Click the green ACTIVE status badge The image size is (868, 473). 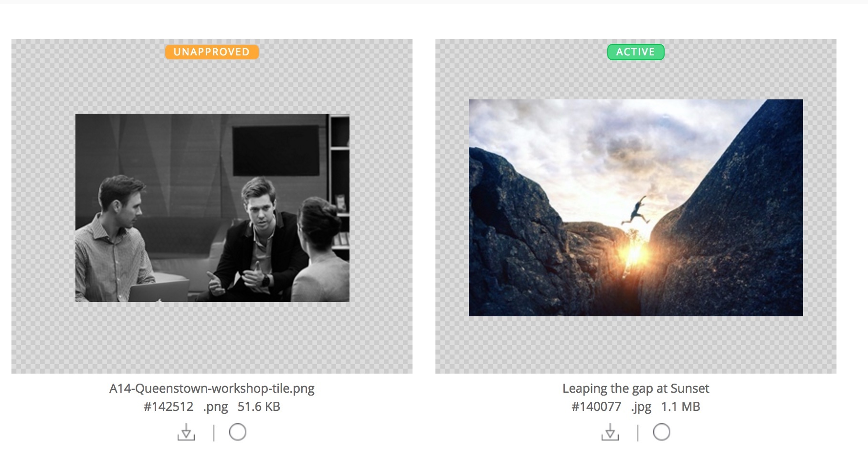[635, 52]
